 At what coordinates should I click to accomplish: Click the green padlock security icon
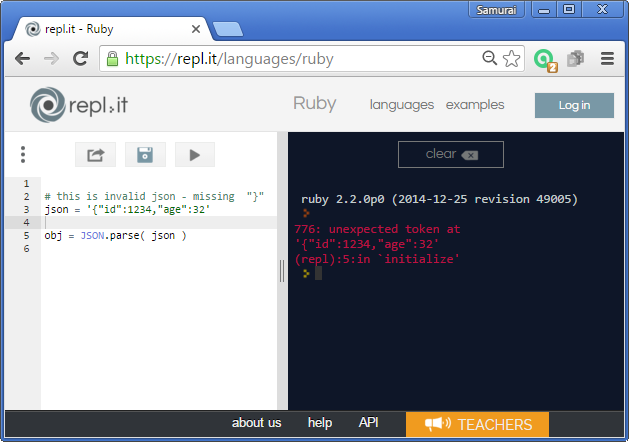[112, 59]
